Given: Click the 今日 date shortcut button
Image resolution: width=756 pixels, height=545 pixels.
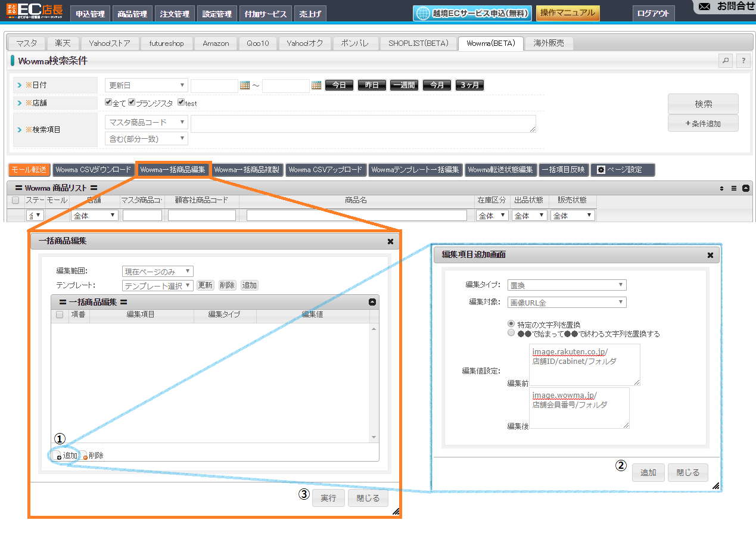Looking at the screenshot, I should point(339,85).
